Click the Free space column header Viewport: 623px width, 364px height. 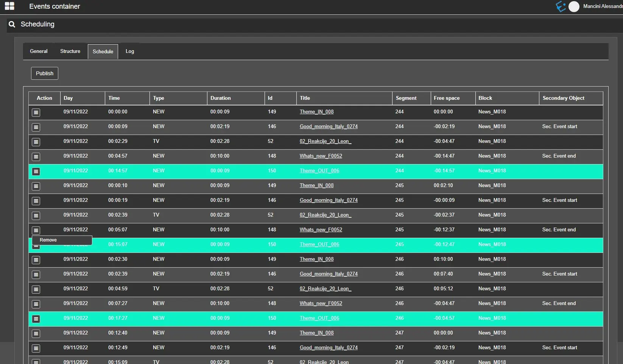coord(447,98)
